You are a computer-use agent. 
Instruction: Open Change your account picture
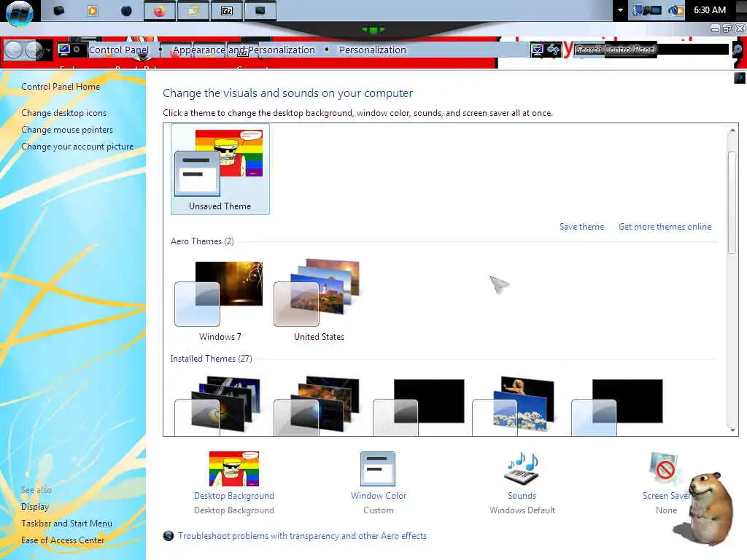click(x=77, y=147)
